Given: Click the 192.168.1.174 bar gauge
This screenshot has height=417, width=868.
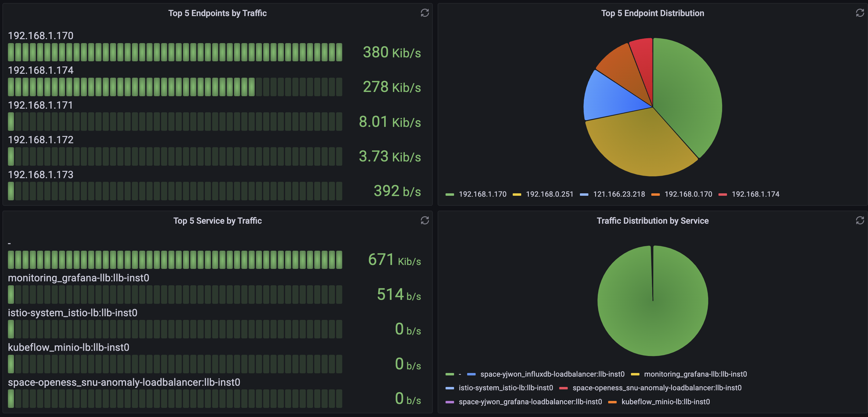Looking at the screenshot, I should tap(175, 87).
